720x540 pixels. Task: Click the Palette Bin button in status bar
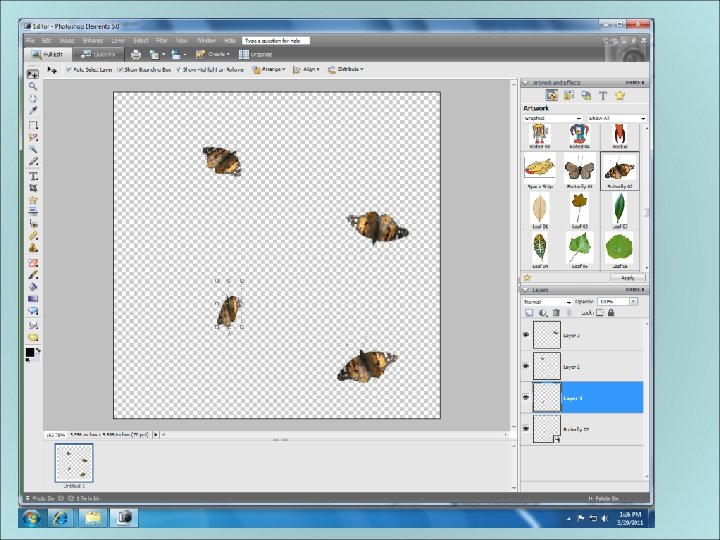click(x=603, y=498)
